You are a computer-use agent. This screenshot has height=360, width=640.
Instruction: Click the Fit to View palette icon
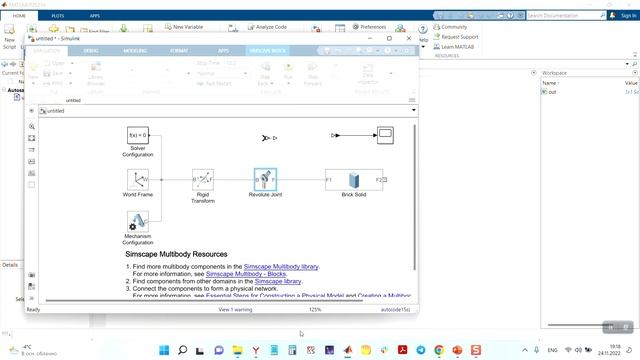point(32,138)
